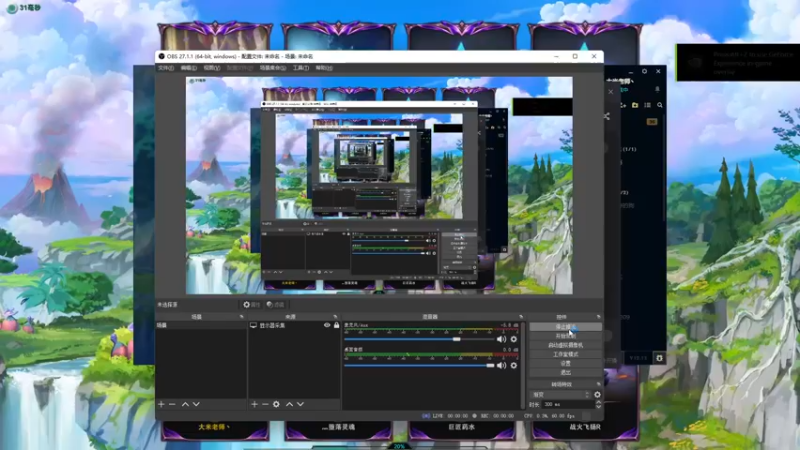
Task: Click the OBS logo in the title bar
Action: tap(161, 56)
